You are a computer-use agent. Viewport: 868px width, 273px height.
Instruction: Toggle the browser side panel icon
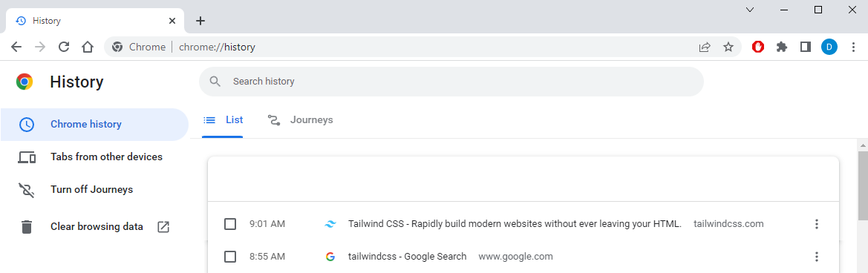806,47
